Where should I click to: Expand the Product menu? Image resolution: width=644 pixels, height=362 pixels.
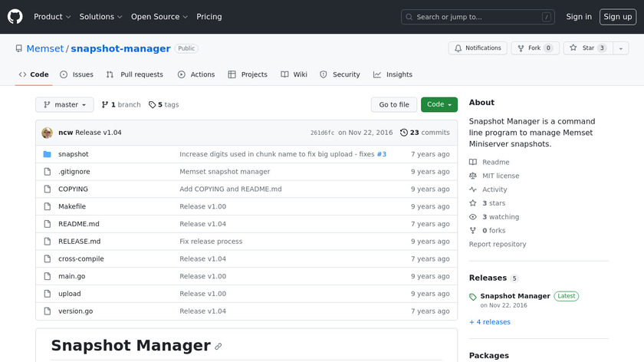tap(52, 17)
